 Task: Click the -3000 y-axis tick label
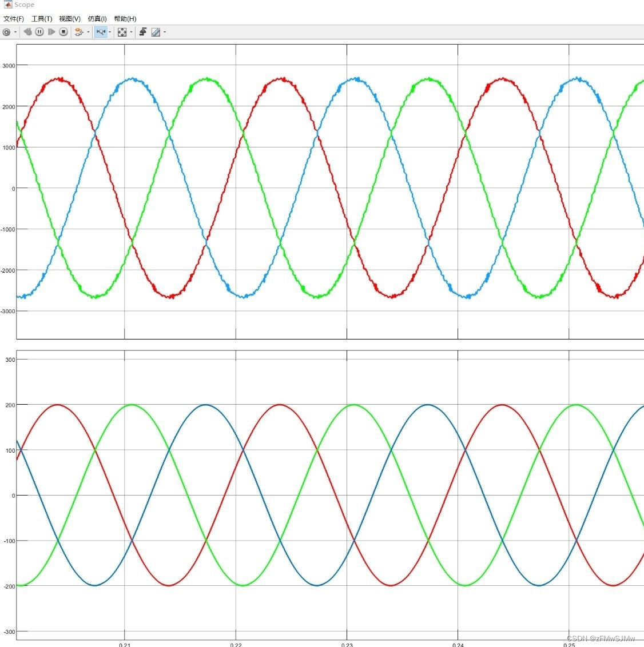(8, 311)
